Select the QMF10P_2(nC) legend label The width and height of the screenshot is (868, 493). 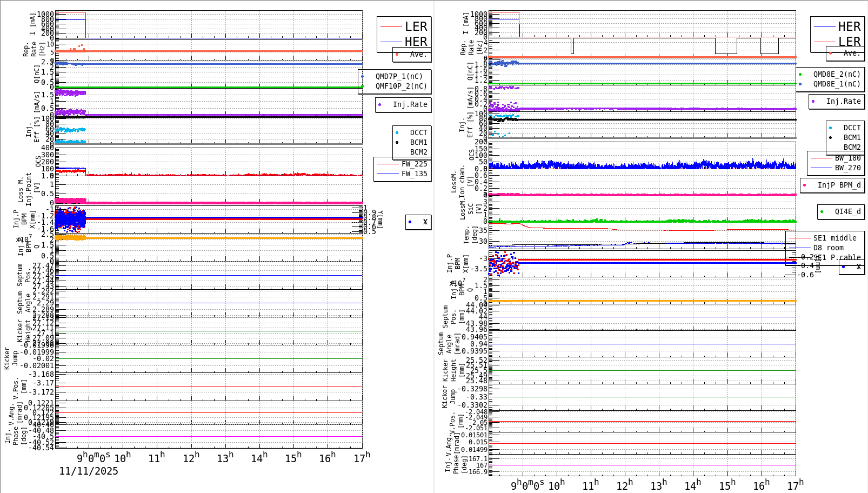(x=401, y=86)
